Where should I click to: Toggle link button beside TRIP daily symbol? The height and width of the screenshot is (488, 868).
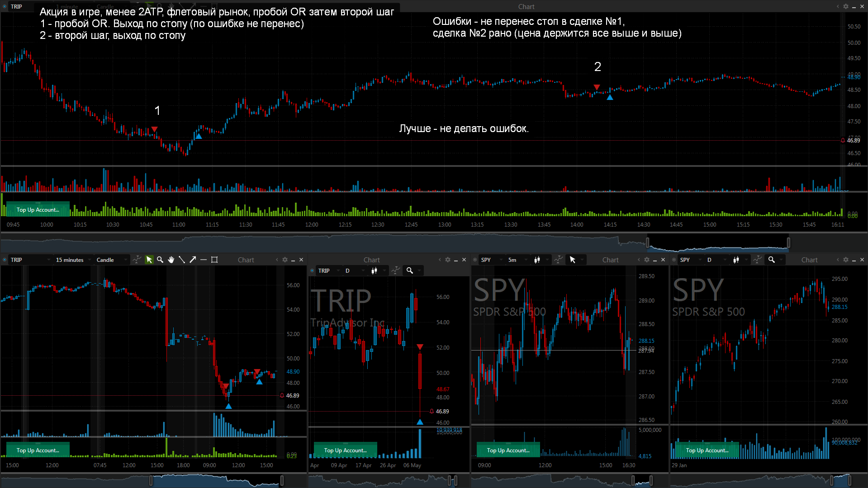pyautogui.click(x=312, y=270)
